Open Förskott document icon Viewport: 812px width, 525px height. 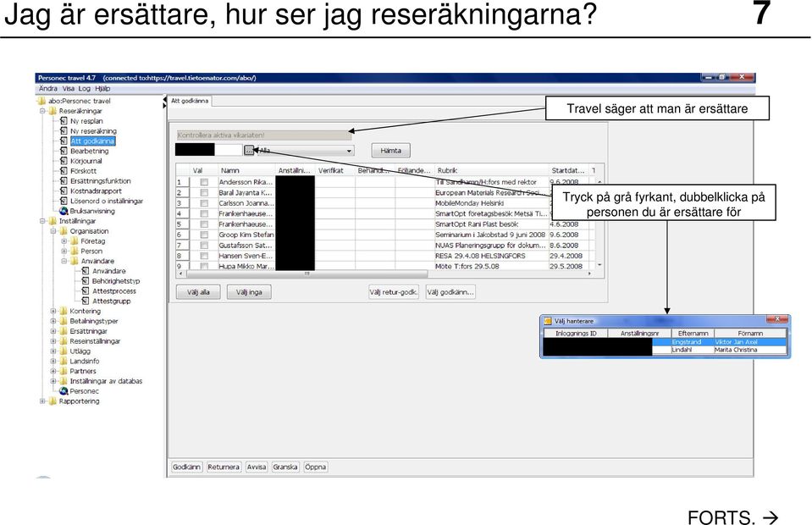pos(64,171)
